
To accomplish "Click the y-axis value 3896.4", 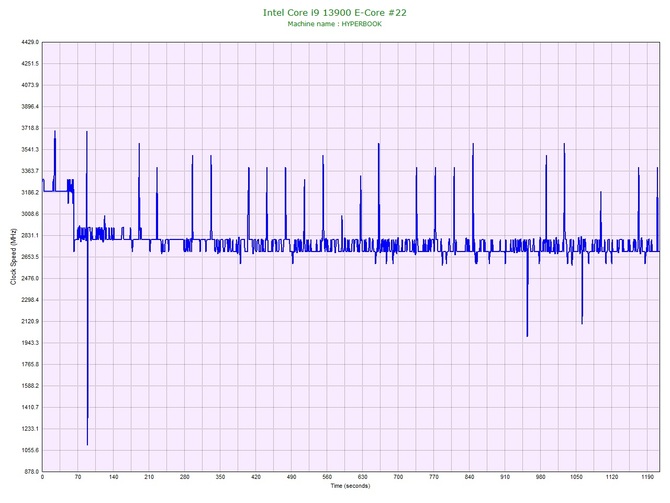I will (30, 106).
